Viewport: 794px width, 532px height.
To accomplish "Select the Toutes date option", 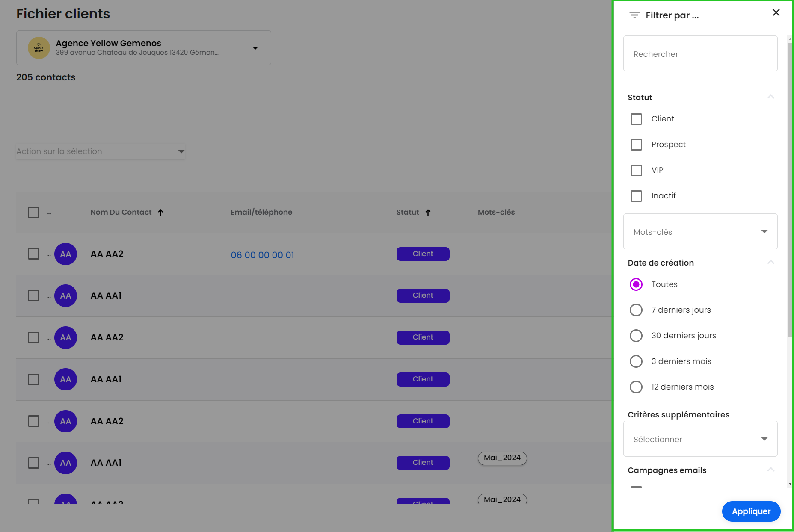I will (x=636, y=284).
